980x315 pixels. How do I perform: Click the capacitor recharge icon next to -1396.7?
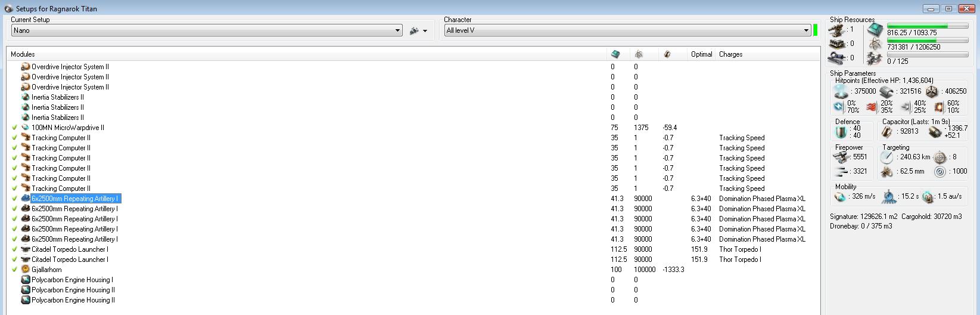click(934, 132)
